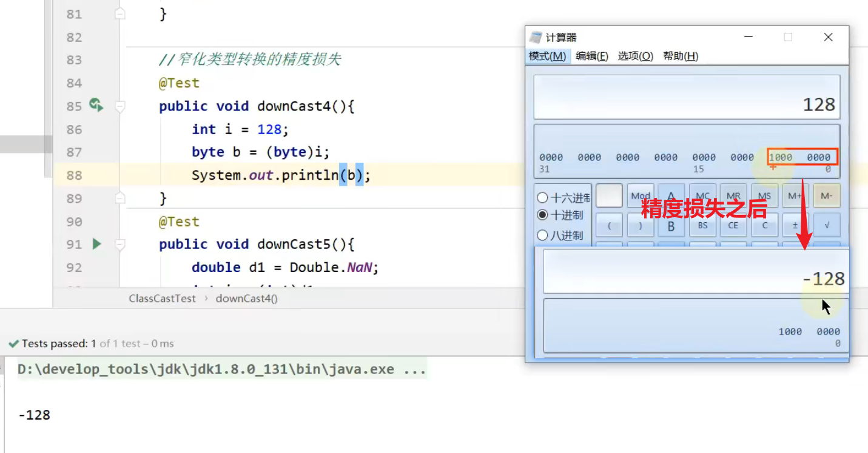Image resolution: width=868 pixels, height=453 pixels.
Task: Select the 十六进制 hexadecimal radio option
Action: [563, 198]
